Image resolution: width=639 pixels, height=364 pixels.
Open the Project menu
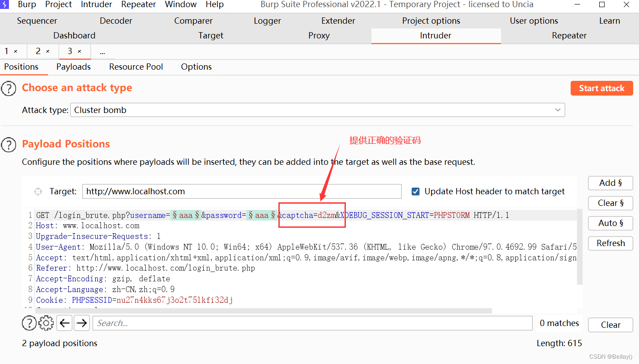(x=59, y=4)
